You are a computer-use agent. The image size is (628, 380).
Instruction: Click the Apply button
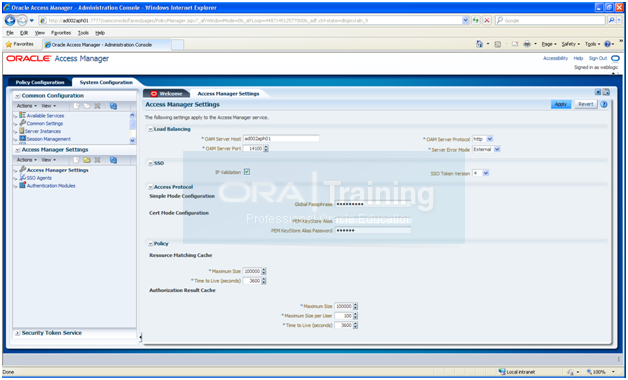click(561, 104)
